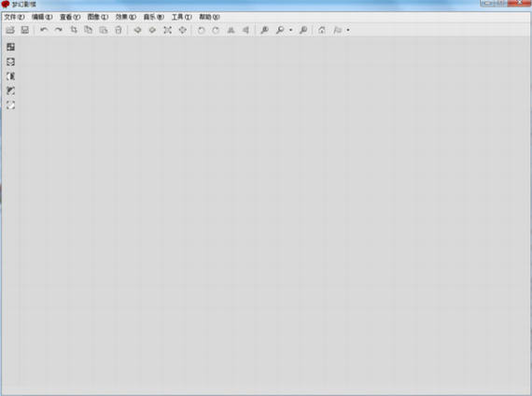The image size is (532, 396).
Task: Expand the flag icon dropdown arrow
Action: click(x=348, y=30)
